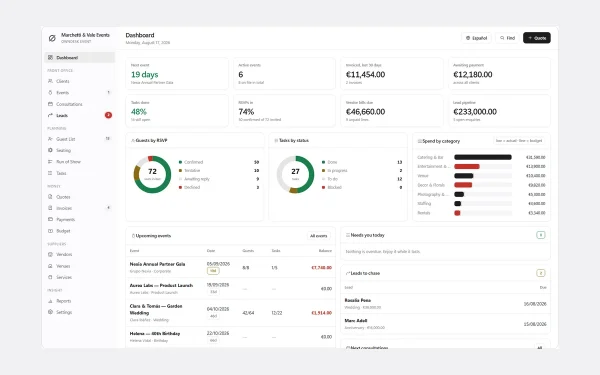
Task: Click the Active events 6 card
Action: point(284,73)
